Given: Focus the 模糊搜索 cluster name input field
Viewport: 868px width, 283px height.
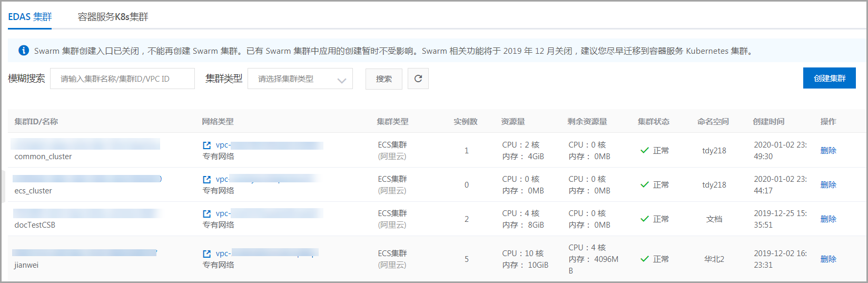Looking at the screenshot, I should click(x=122, y=79).
